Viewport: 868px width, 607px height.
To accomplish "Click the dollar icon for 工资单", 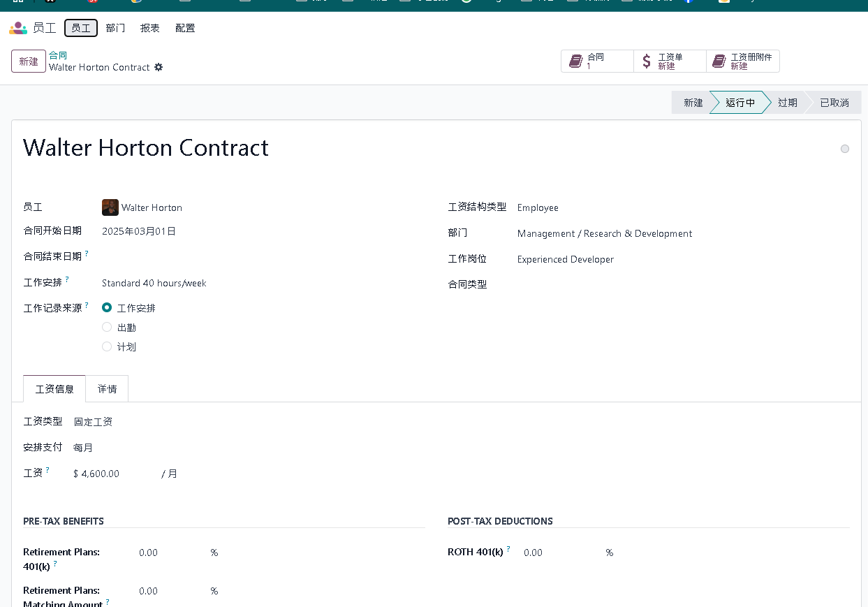I will point(647,61).
